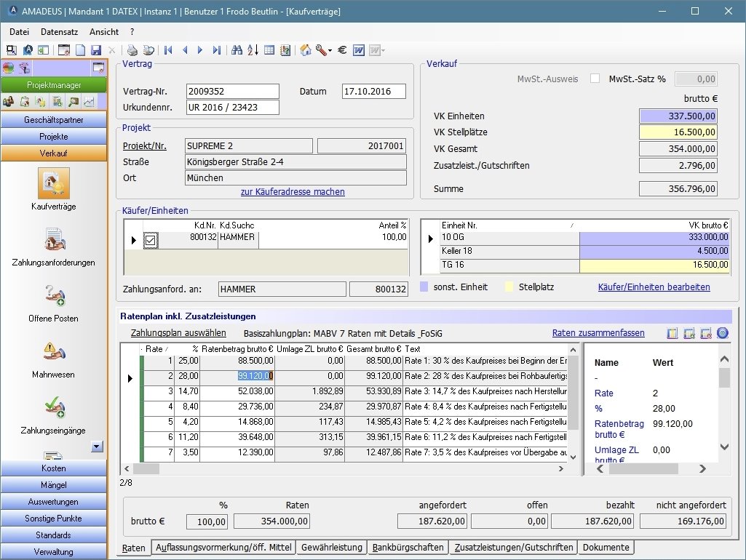
Task: Click the A-Z sort icon
Action: pos(253,50)
